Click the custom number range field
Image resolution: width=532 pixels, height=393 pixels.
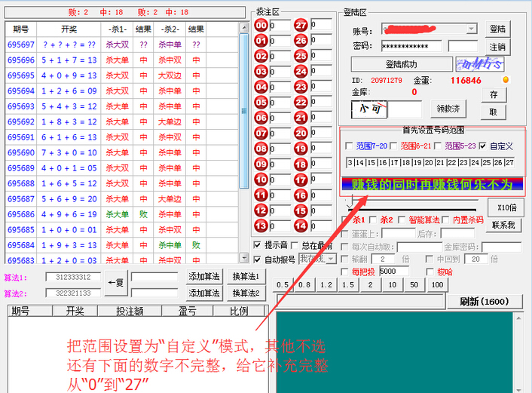[x=430, y=163]
